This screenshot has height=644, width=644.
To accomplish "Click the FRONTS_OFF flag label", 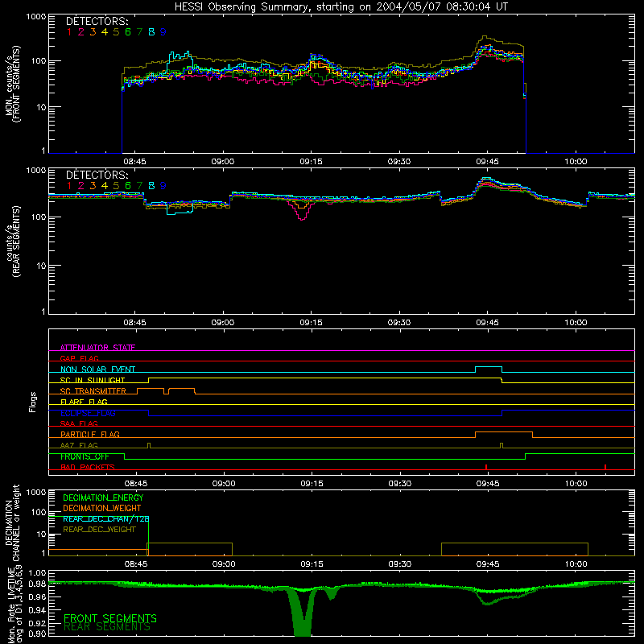I will (x=85, y=456).
